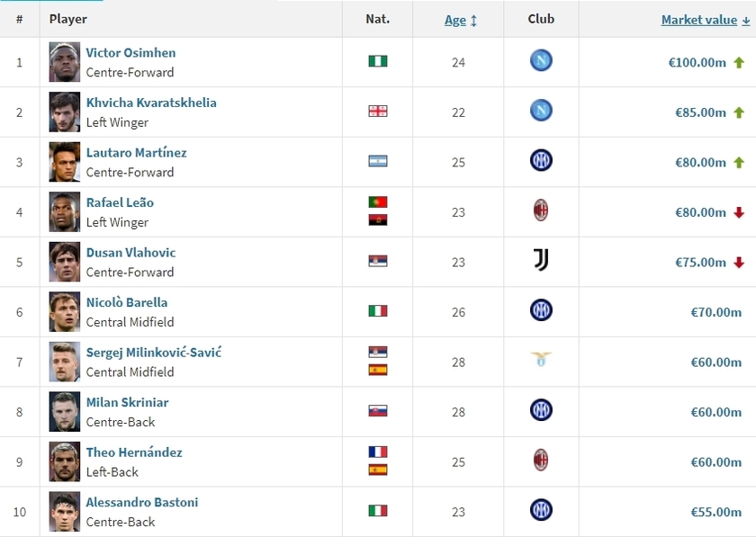
Task: Click Slovakia flag in Milan Skriniar row
Action: click(378, 411)
